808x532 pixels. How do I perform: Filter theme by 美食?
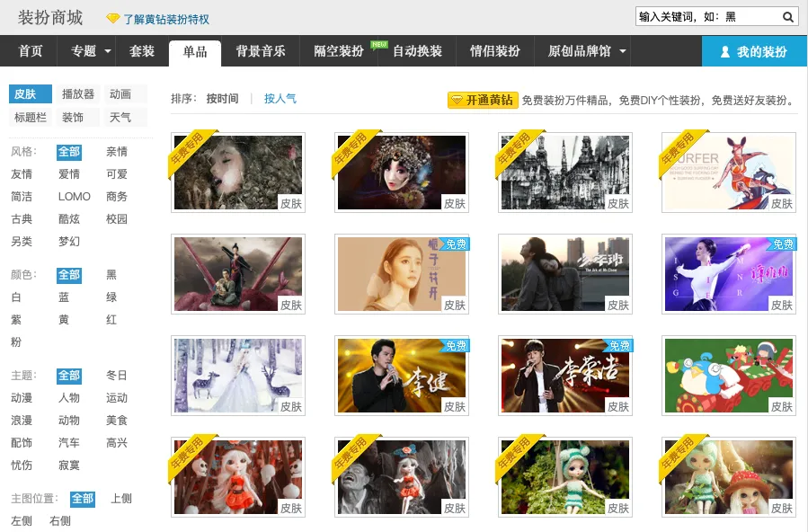pos(117,421)
